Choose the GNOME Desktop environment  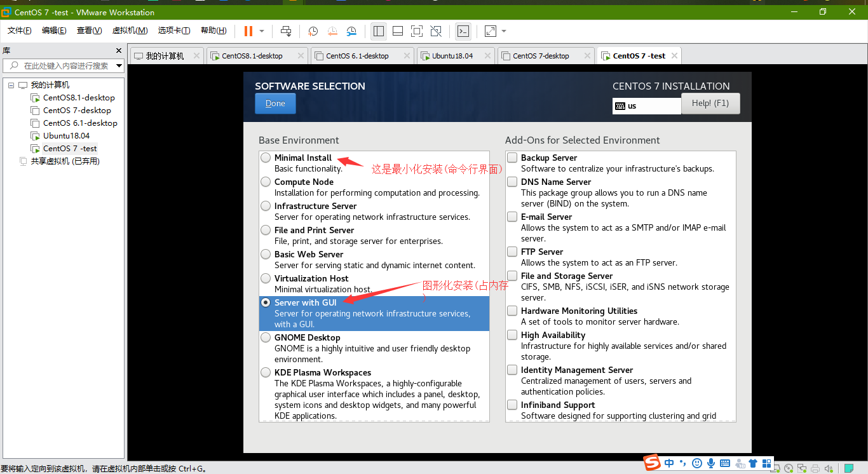266,337
